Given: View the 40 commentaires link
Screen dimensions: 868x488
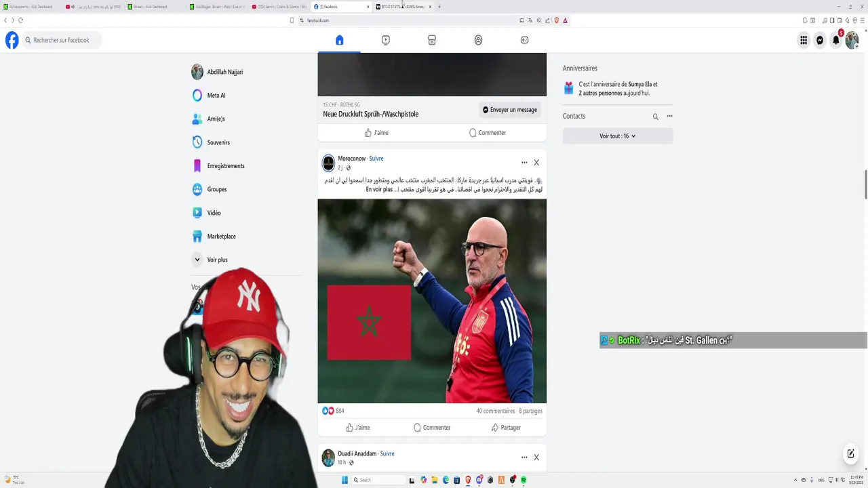Looking at the screenshot, I should tap(496, 411).
